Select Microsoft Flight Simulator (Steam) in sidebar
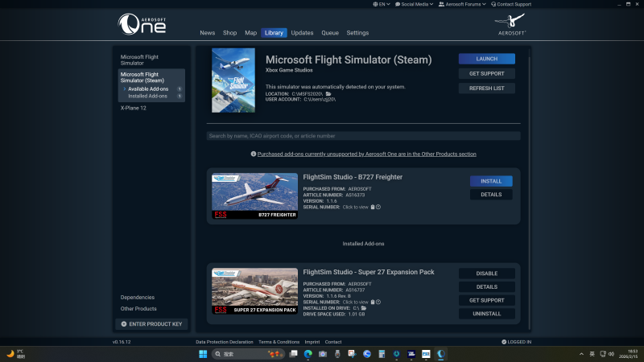This screenshot has height=362, width=644. coord(142,77)
